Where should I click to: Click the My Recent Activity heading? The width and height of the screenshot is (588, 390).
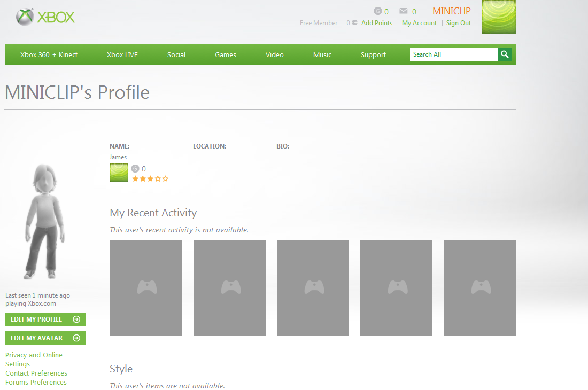click(153, 213)
